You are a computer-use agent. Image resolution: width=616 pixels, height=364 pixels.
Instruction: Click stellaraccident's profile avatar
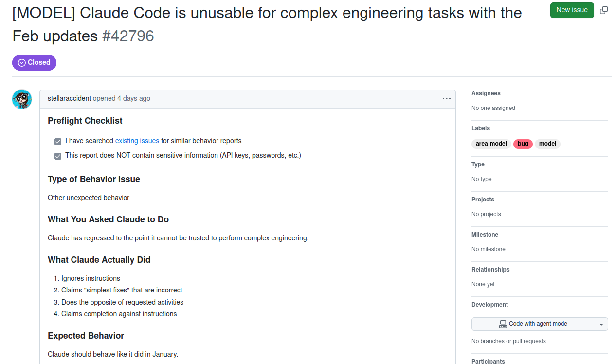22,99
